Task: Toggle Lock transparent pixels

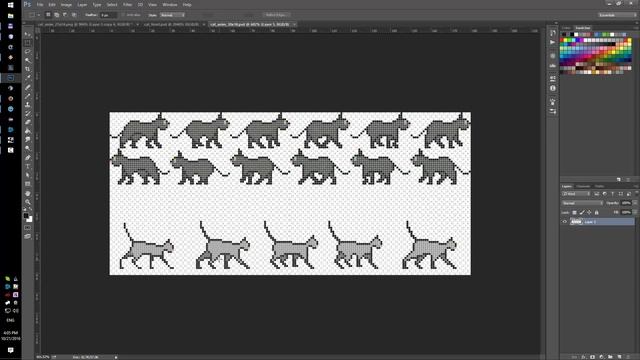Action: (574, 212)
